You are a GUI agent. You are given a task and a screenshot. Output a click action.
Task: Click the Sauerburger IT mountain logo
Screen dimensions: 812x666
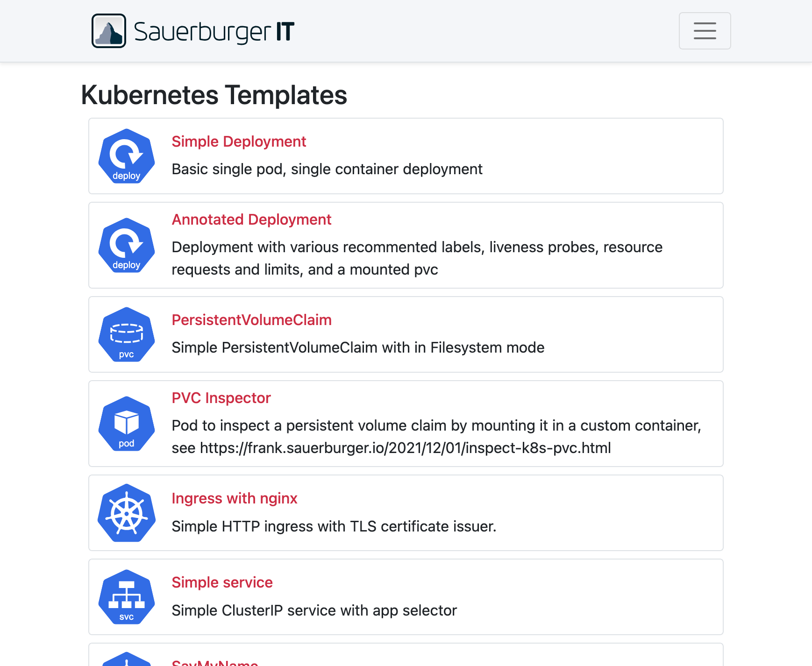coord(108,31)
